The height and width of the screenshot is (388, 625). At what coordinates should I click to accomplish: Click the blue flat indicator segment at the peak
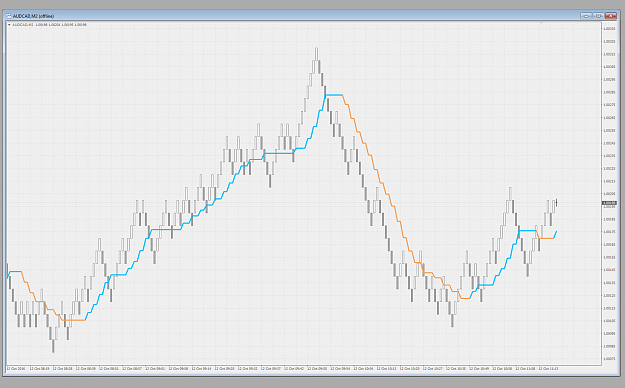coord(334,95)
